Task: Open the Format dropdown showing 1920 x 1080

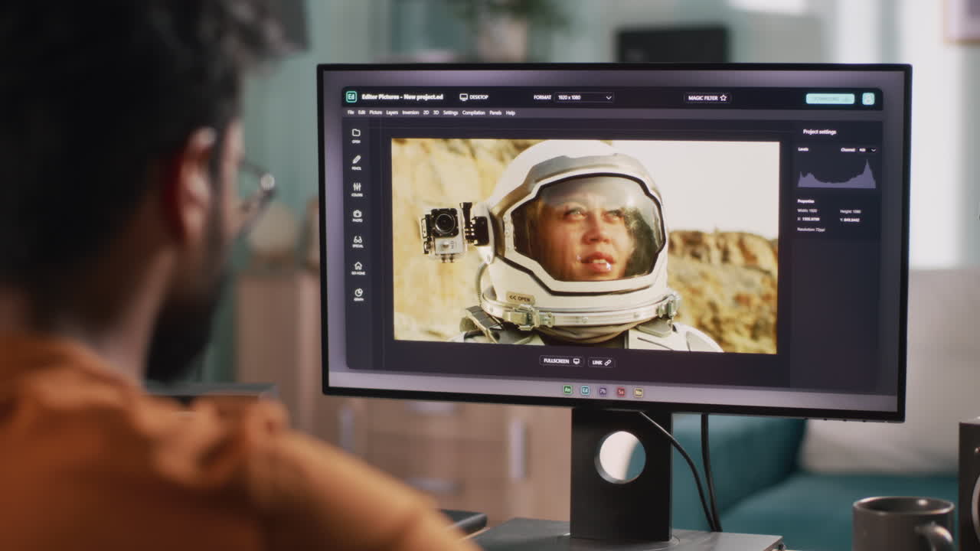Action: click(x=582, y=99)
